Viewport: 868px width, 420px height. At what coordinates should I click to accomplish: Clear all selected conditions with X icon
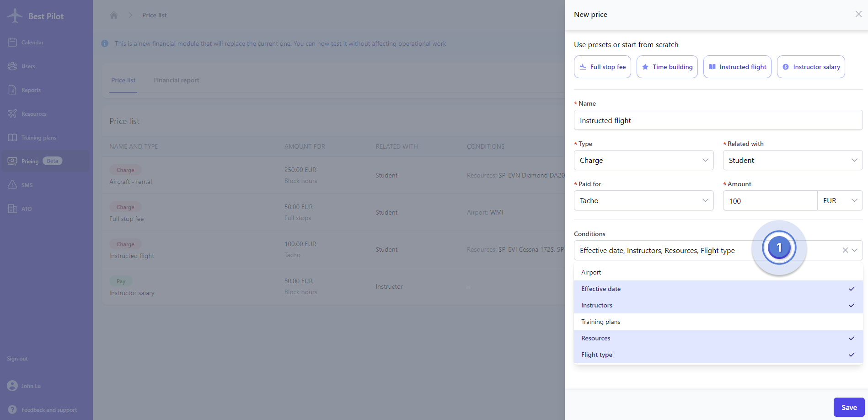coord(845,250)
